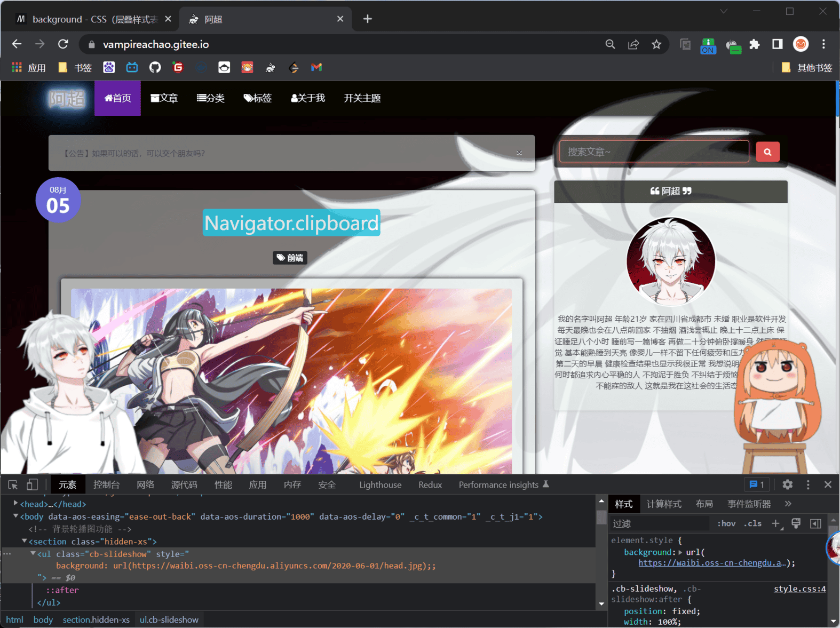
Task: Toggle the .cls class editor
Action: pos(752,523)
